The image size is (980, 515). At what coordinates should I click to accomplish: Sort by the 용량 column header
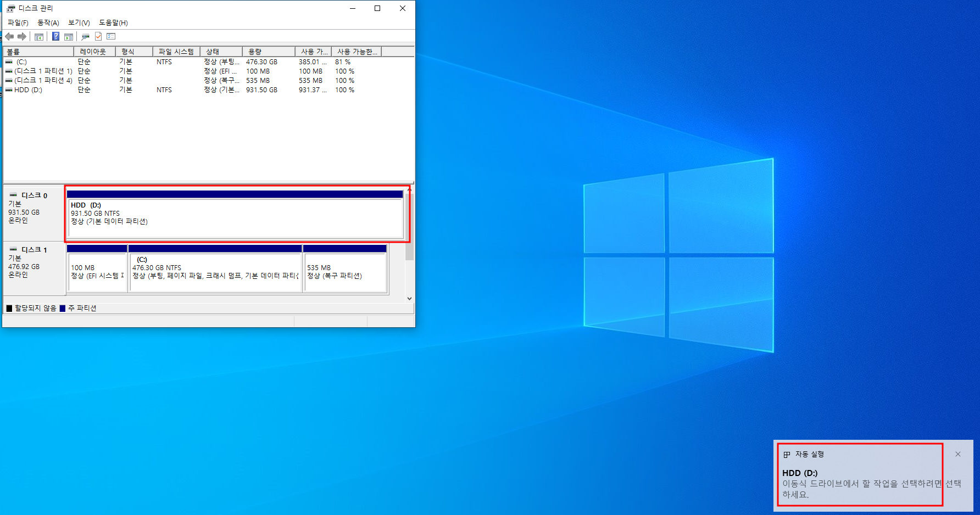click(269, 52)
